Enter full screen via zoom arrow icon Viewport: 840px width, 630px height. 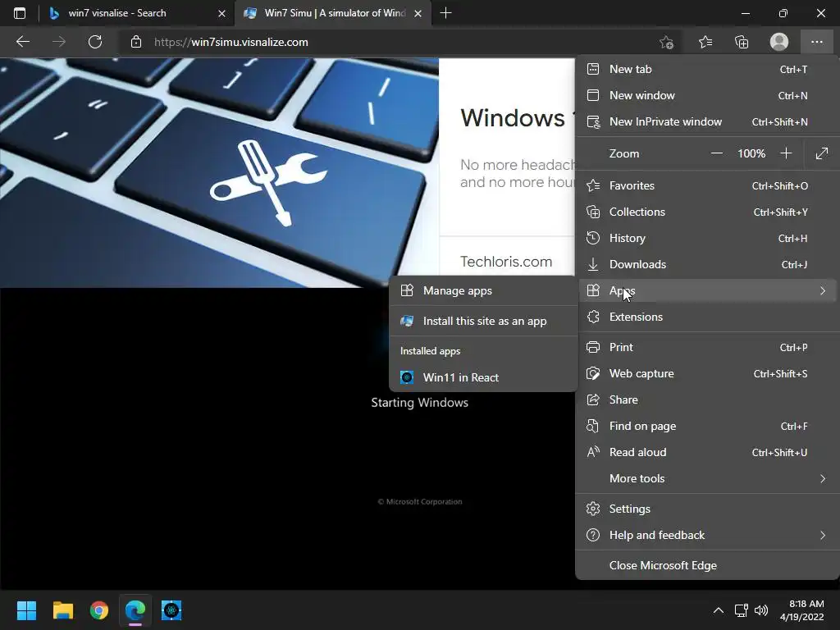coord(822,153)
